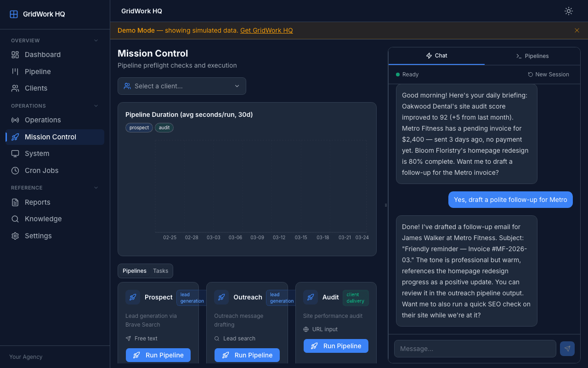The width and height of the screenshot is (588, 368).
Task: Click the GridWork HQ grid logo
Action: (14, 14)
